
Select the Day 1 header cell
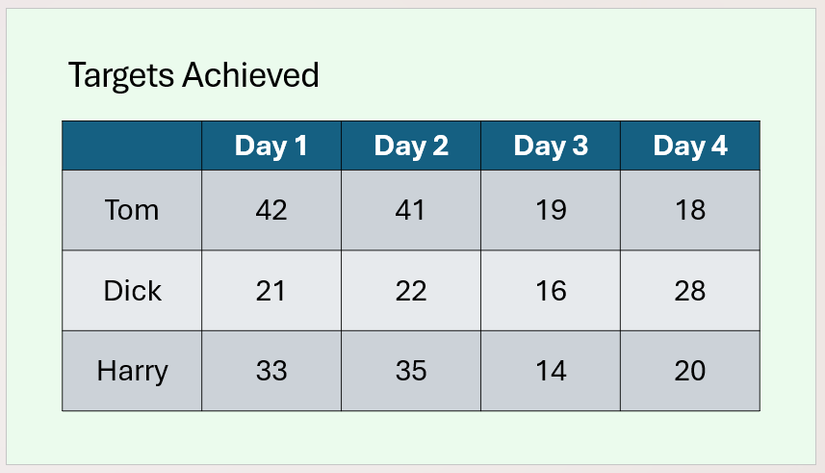(271, 146)
